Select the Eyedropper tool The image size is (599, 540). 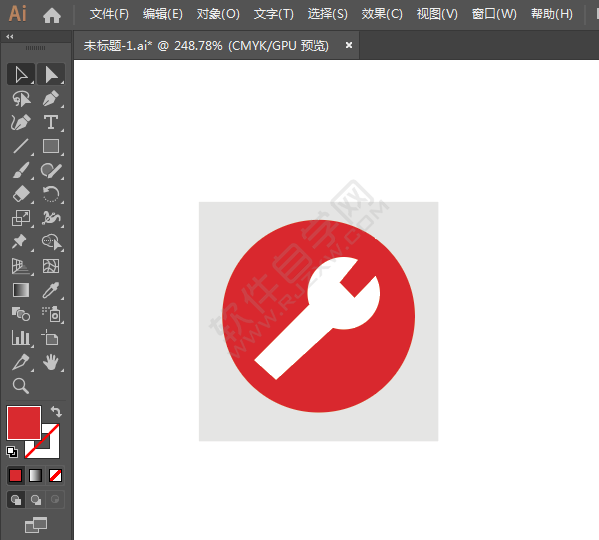51,290
